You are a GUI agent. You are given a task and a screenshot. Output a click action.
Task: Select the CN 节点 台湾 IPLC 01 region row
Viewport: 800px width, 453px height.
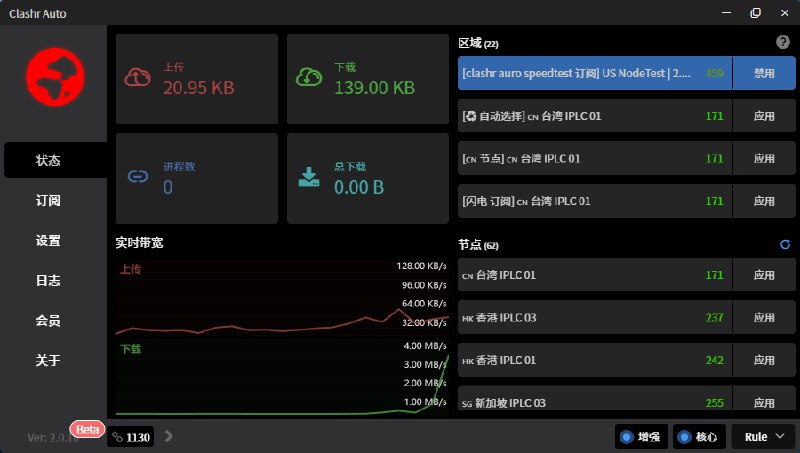tap(595, 158)
